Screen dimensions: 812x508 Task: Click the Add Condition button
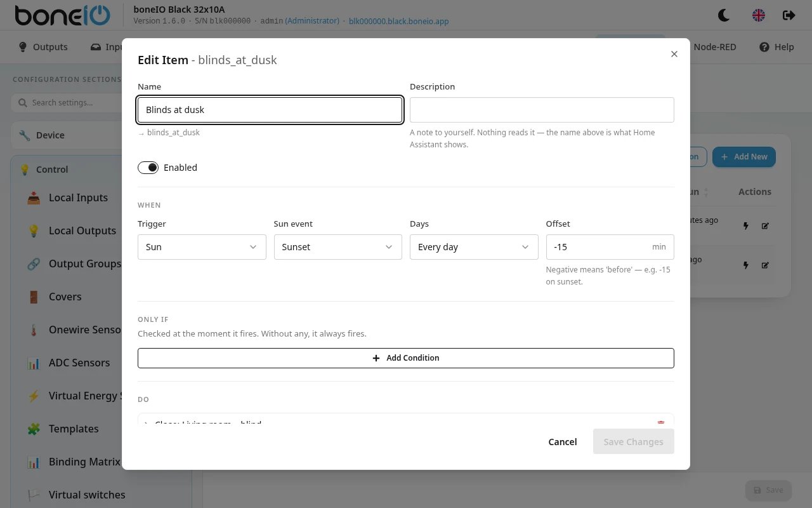[x=406, y=358]
